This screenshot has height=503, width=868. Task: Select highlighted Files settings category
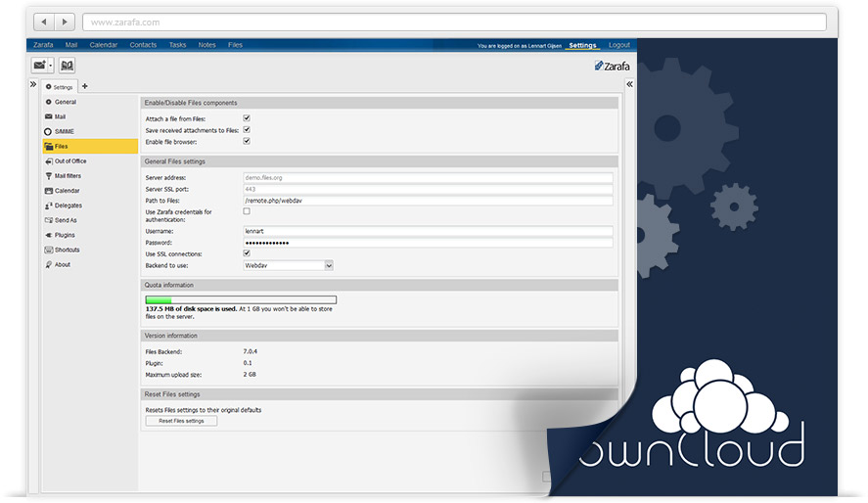90,146
